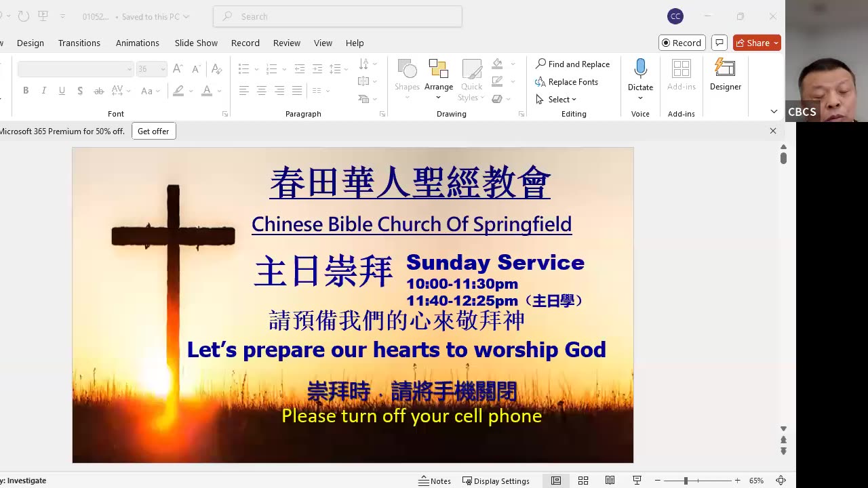Fit slide to current window
Viewport: 868px width, 488px height.
pos(781,481)
